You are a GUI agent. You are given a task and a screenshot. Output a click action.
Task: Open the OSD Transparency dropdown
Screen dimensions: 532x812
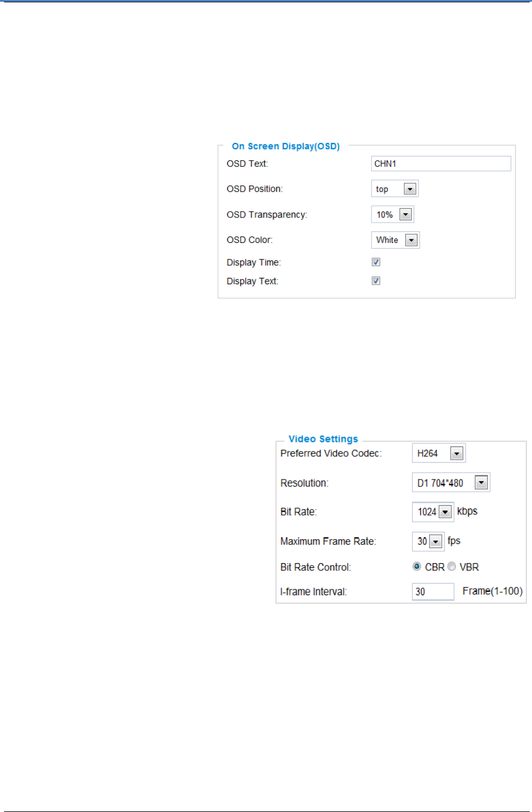point(392,214)
